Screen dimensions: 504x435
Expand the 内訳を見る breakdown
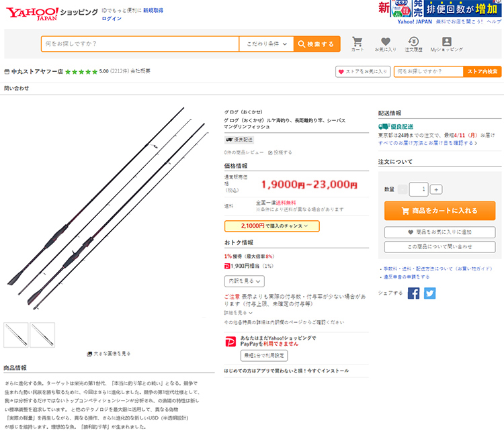click(245, 281)
